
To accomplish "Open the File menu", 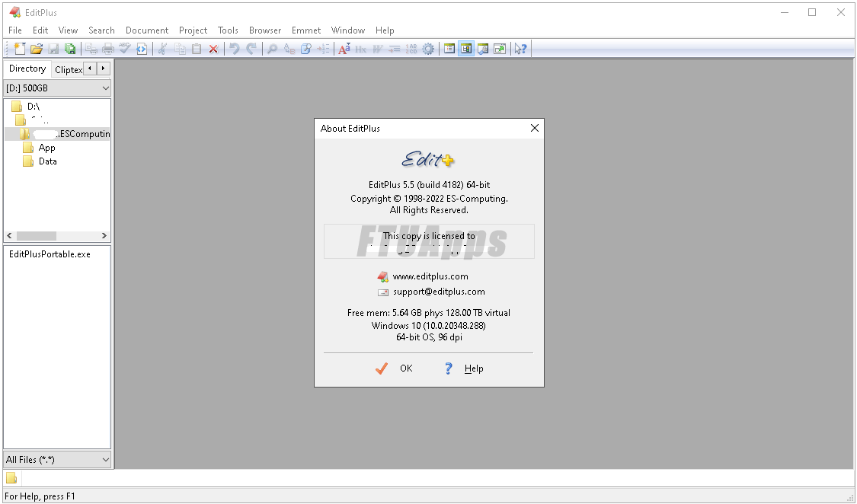I will [x=15, y=30].
